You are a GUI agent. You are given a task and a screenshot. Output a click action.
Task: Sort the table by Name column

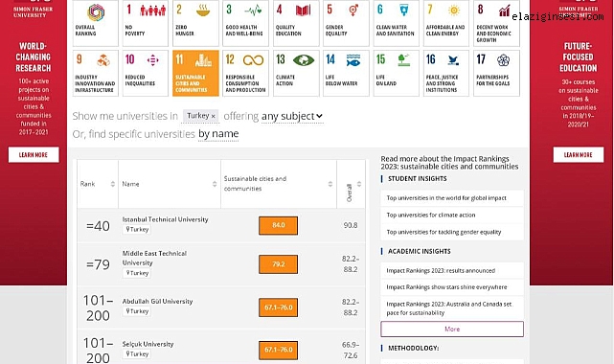[215, 184]
